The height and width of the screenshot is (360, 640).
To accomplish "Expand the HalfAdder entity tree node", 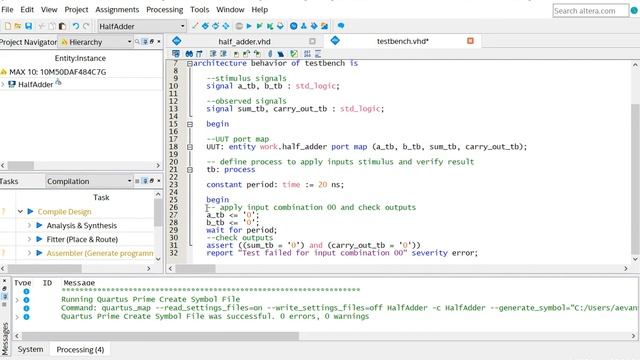I will click(3, 84).
